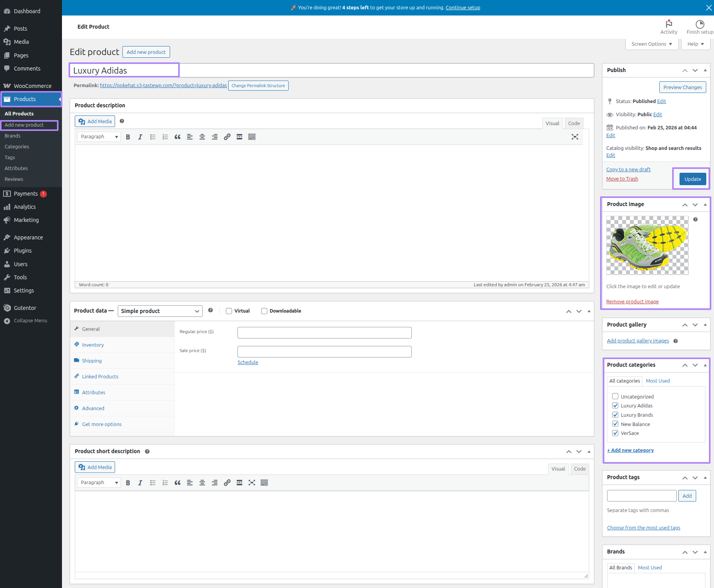714x588 pixels.
Task: Click Insert link icon in product description toolbar
Action: tap(227, 137)
